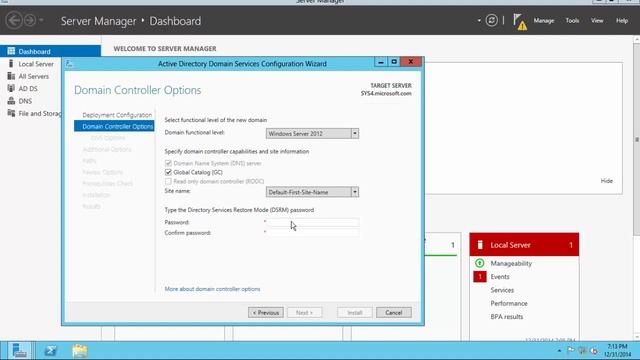
Task: Open the Help menu
Action: click(x=622, y=20)
